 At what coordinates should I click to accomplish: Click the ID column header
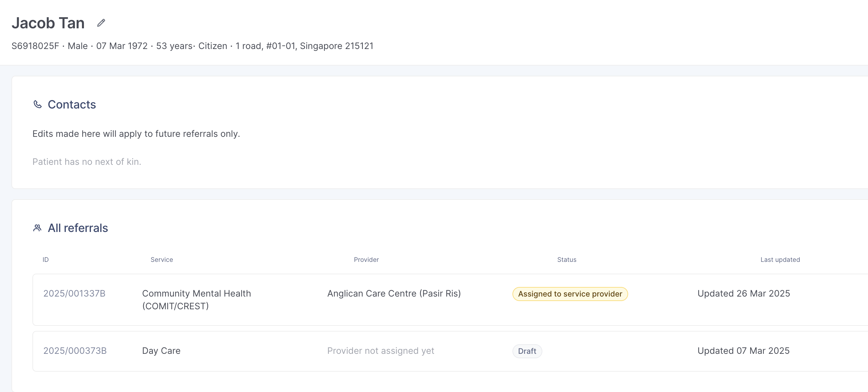(x=45, y=260)
